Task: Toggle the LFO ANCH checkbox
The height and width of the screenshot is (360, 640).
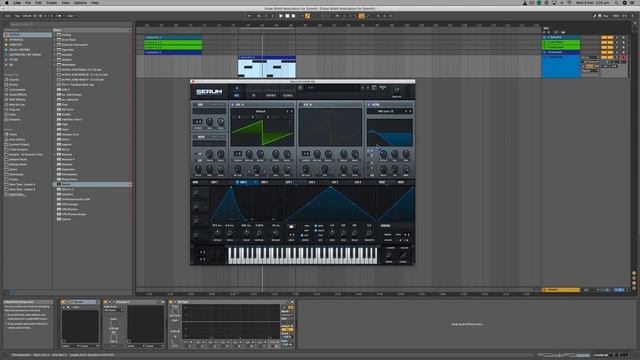Action: [316, 231]
